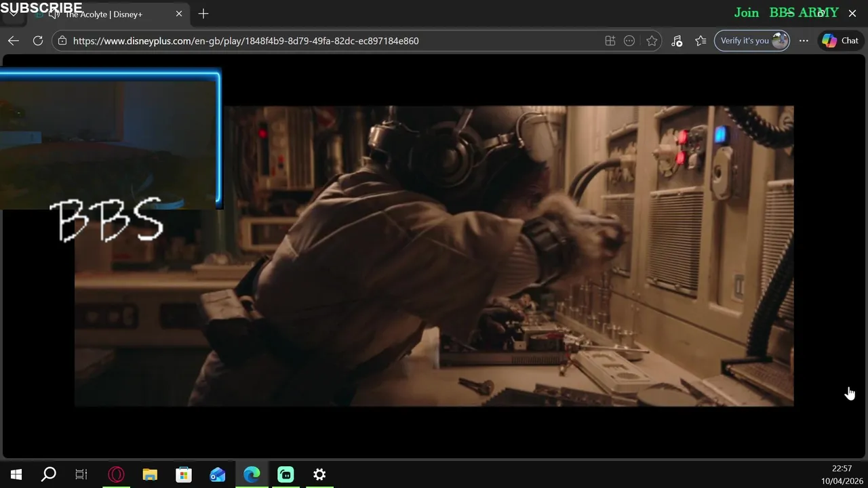
Task: Close The Acolyte Disney+ tab
Action: click(179, 14)
